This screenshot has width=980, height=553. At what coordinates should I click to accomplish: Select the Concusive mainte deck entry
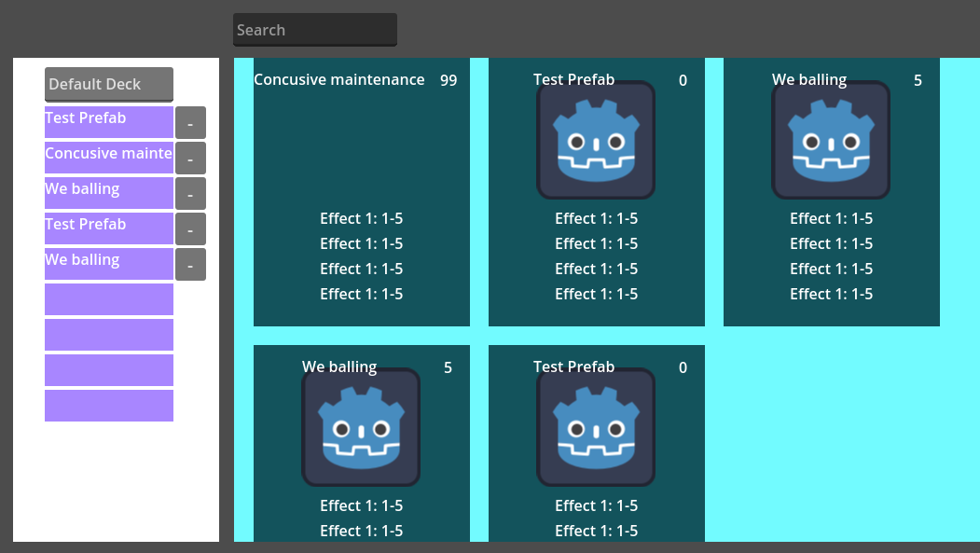pyautogui.click(x=109, y=158)
